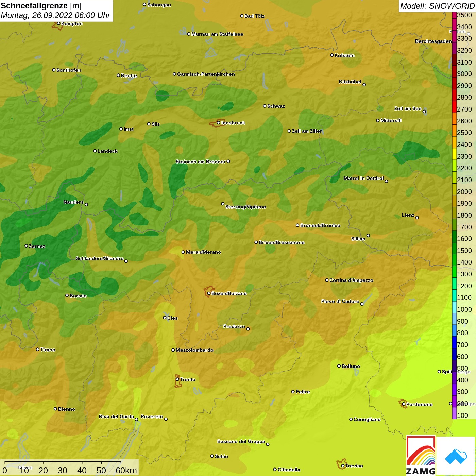Click the Steinach am Brenner label
Viewport: 476px width, 476px height.
[201, 161]
